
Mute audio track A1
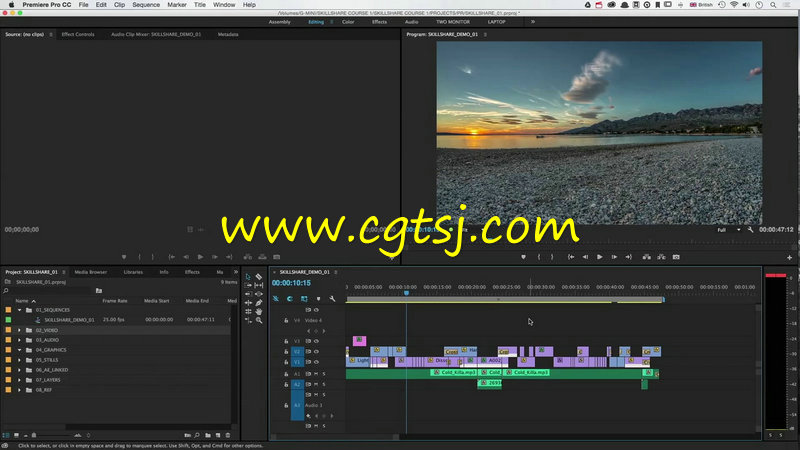point(316,374)
